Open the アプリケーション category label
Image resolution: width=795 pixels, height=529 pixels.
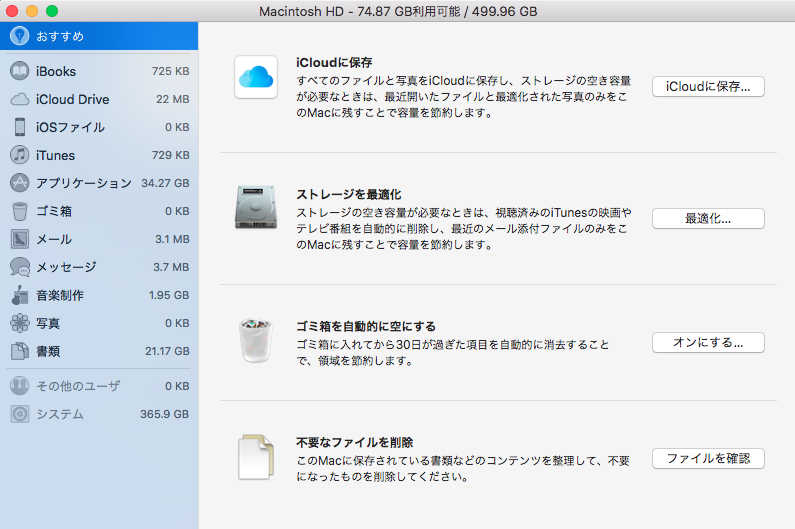[x=84, y=183]
